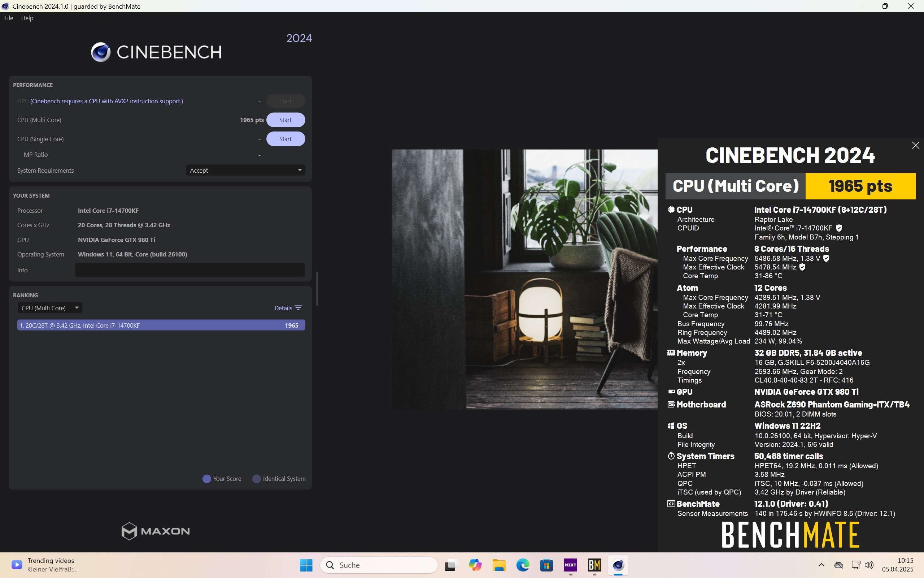Start the CPU Multi Core benchmark
This screenshot has width=924, height=578.
point(285,120)
